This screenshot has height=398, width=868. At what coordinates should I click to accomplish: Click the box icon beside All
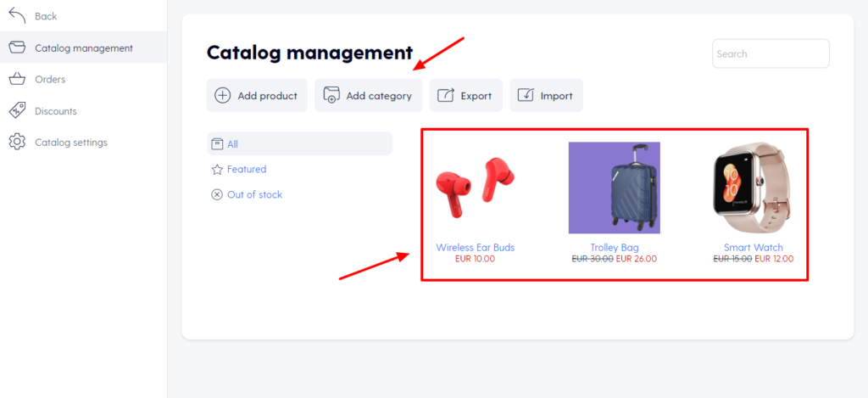click(217, 143)
